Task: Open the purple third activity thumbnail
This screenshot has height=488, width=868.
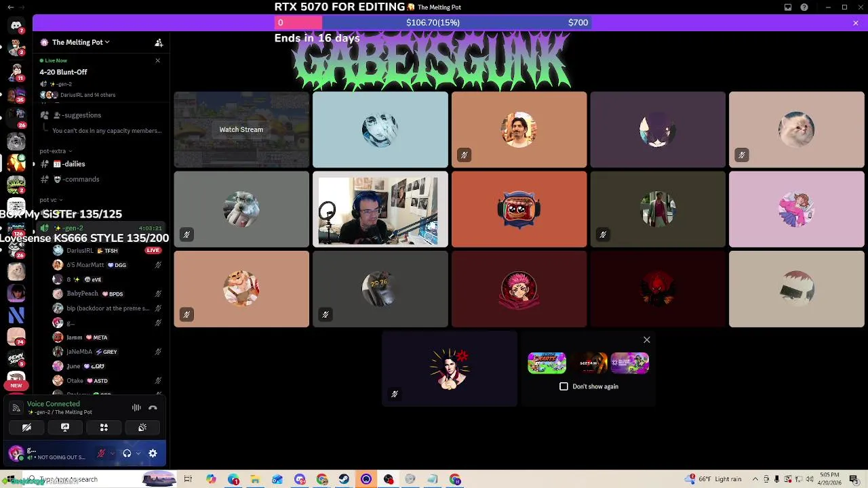Action: coord(630,363)
